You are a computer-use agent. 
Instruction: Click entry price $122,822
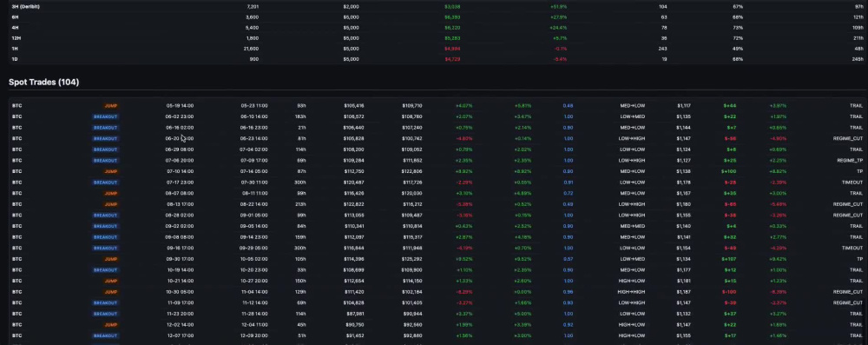tap(354, 205)
